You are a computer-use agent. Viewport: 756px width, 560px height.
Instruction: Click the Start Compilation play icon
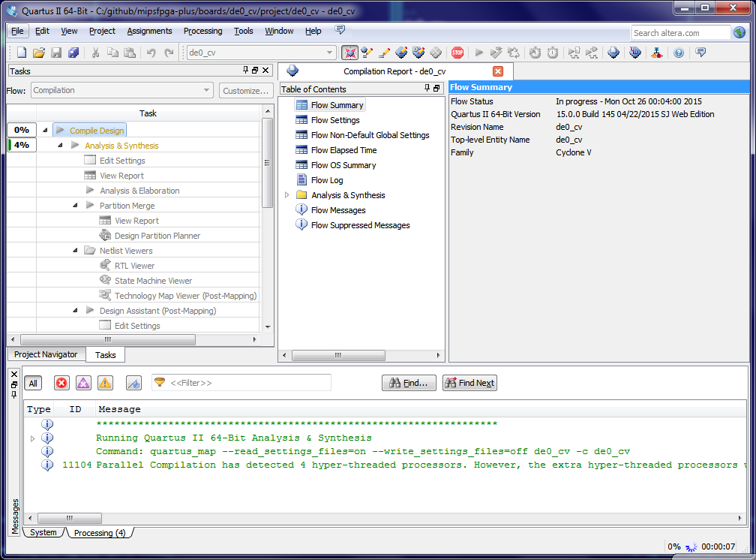478,52
